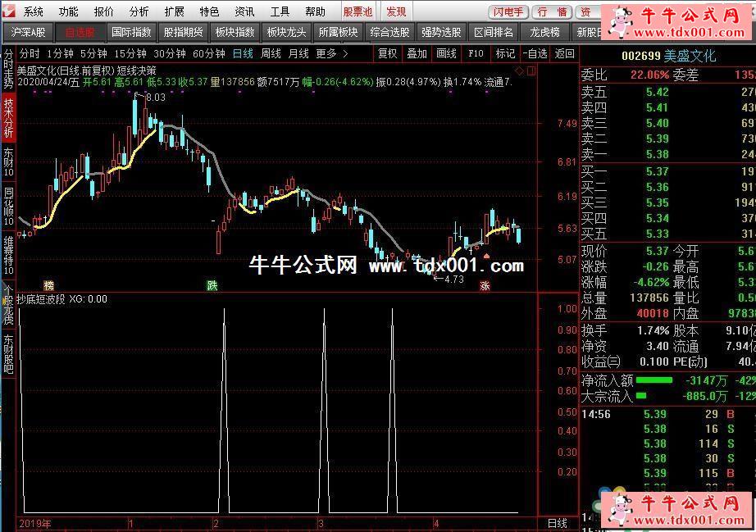Select the 60分钟 chart period
Image resolution: width=756 pixels, height=532 pixels.
coord(208,53)
